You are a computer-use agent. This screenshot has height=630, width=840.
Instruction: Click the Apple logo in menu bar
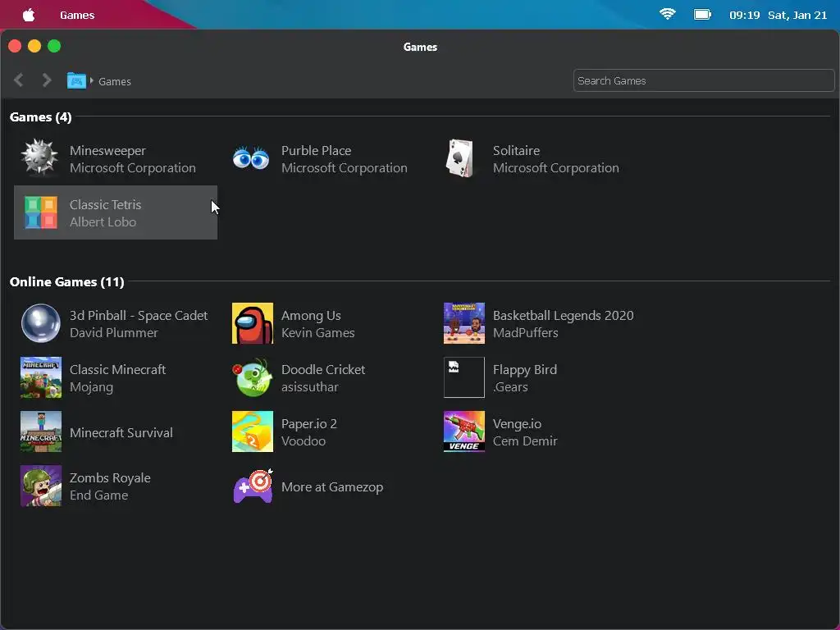[29, 15]
